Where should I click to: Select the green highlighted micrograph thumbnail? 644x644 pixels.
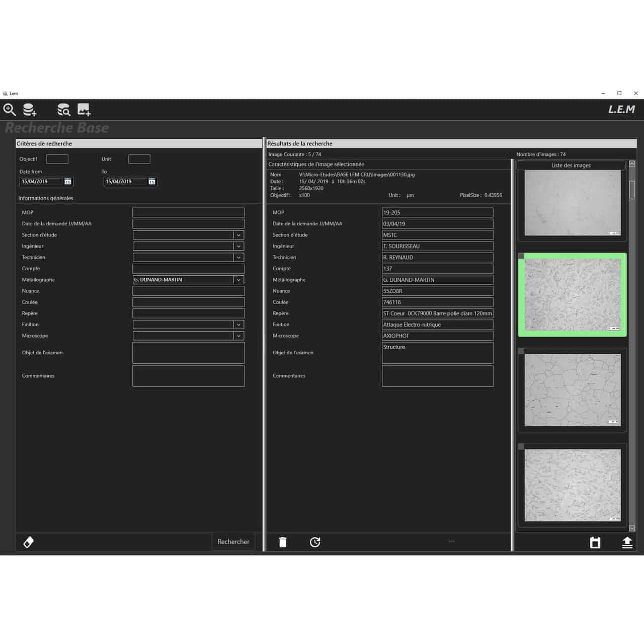pos(573,295)
